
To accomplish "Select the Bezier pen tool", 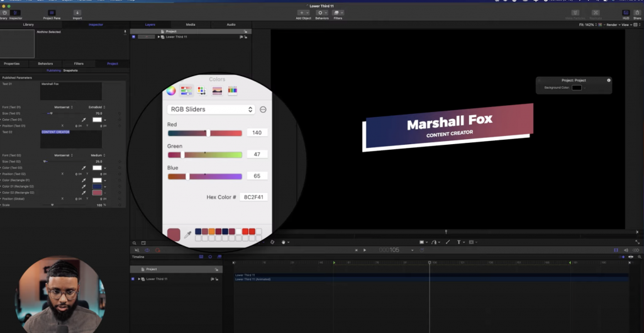I will [x=434, y=242].
